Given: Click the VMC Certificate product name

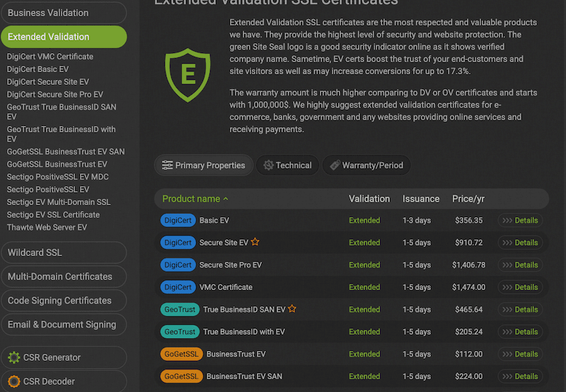Looking at the screenshot, I should (x=226, y=287).
